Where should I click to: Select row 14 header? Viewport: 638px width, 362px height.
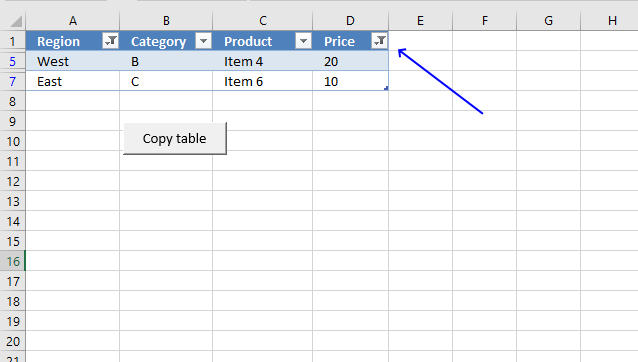pos(13,221)
